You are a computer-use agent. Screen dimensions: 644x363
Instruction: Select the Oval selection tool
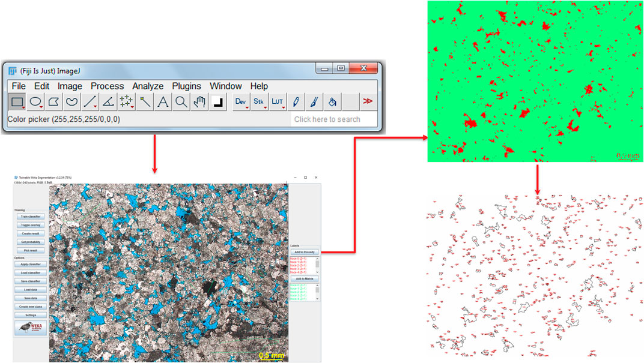coord(35,102)
